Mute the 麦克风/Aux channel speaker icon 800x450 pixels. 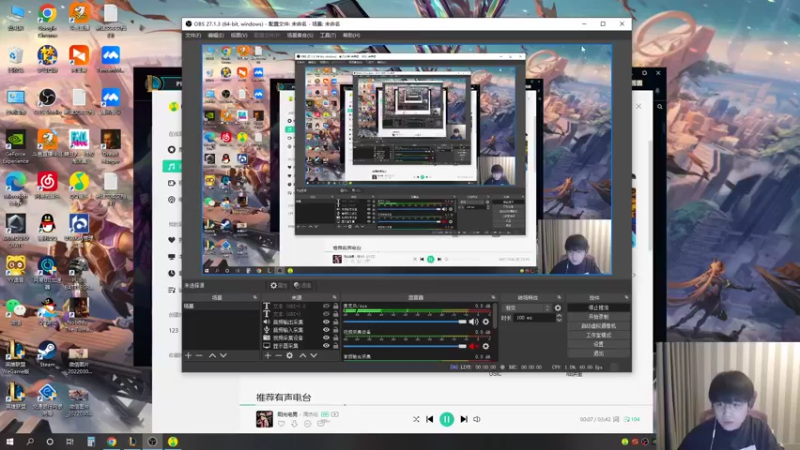point(473,321)
